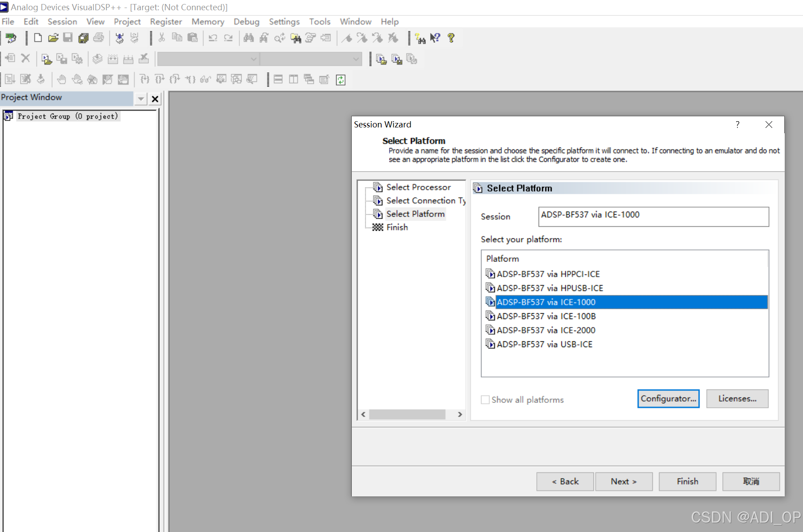Screen dimensions: 803x532
Task: Select ADSP-BF537 via ICE-1000 platform
Action: 626,302
